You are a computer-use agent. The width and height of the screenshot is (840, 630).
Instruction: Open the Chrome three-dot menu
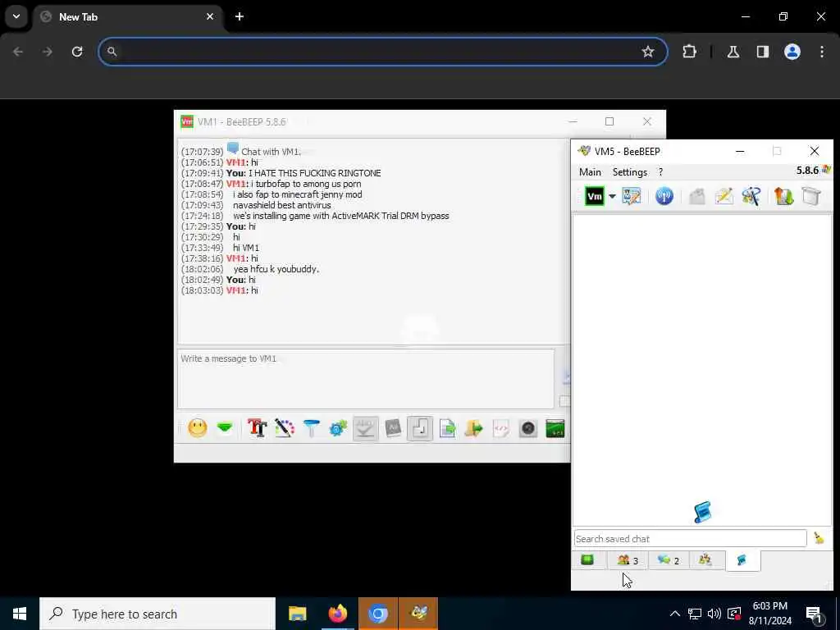(822, 52)
